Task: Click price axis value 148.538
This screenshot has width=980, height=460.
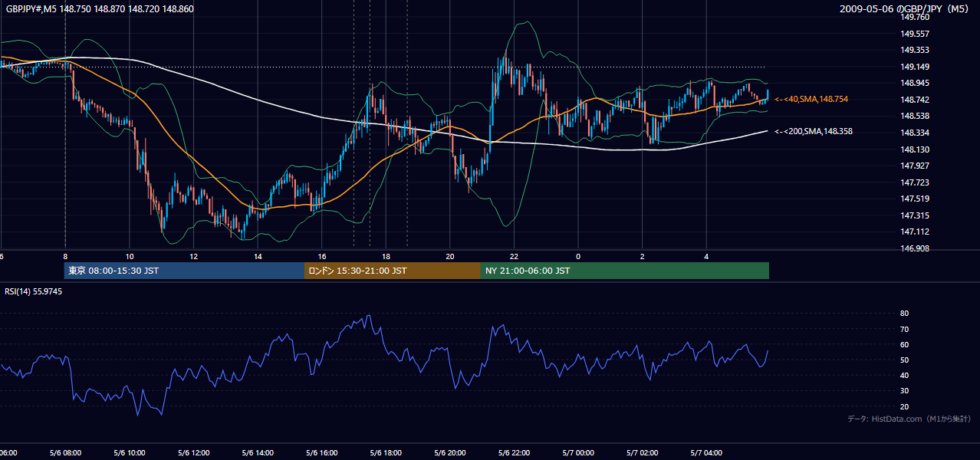Action: click(915, 116)
